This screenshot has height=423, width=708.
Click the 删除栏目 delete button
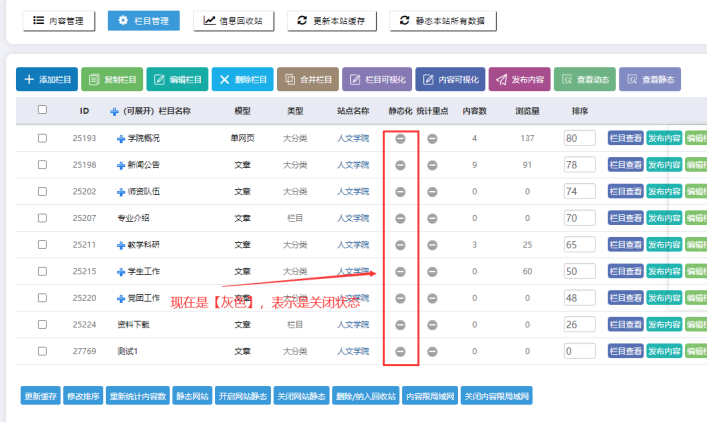coord(243,79)
